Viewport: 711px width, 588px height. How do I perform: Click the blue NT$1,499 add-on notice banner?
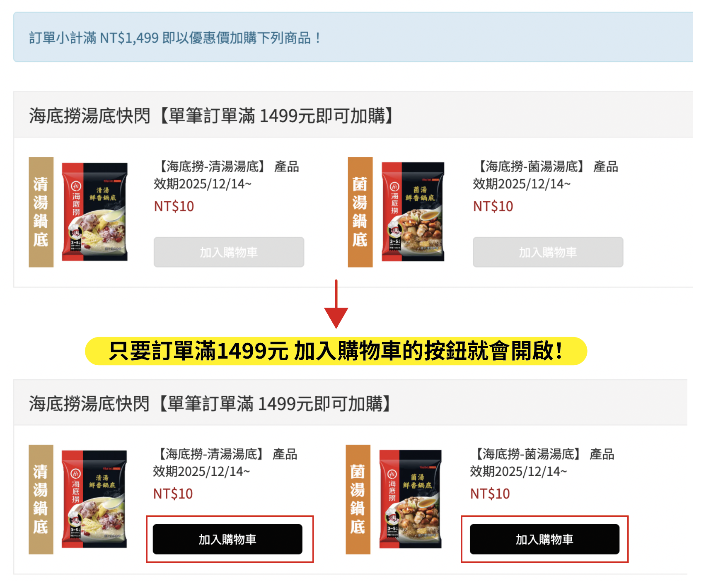[x=353, y=37]
